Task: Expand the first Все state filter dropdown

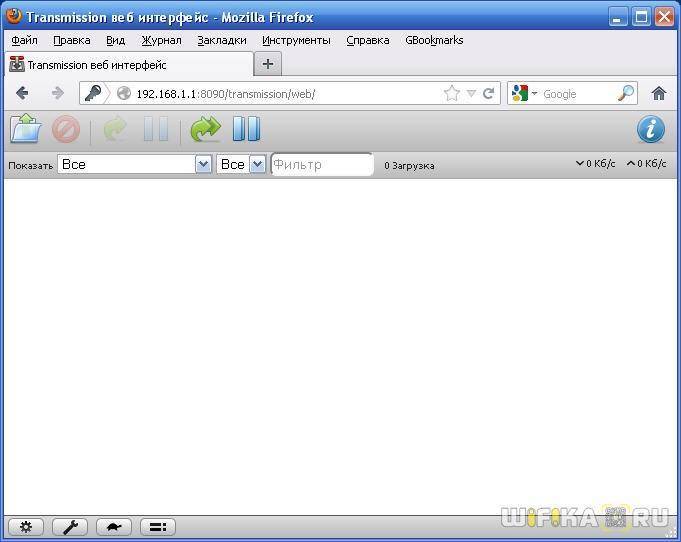Action: 135,165
